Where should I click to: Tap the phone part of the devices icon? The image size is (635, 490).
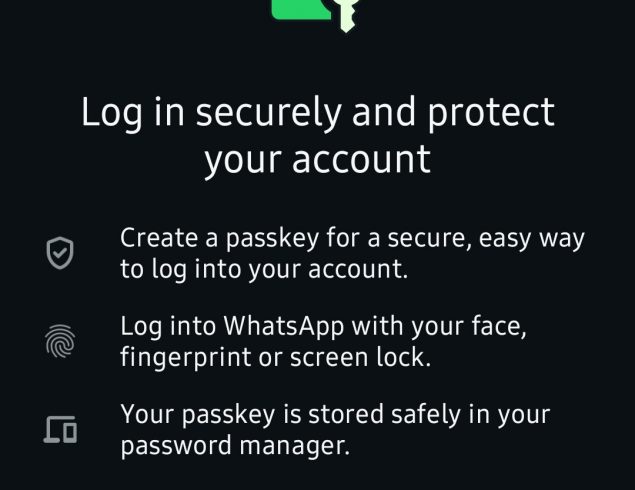point(70,432)
